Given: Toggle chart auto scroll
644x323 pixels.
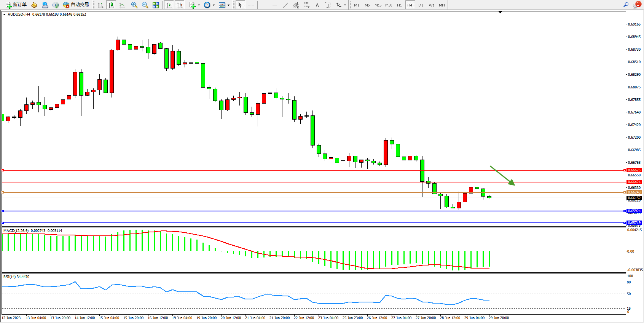Looking at the screenshot, I should 169,5.
